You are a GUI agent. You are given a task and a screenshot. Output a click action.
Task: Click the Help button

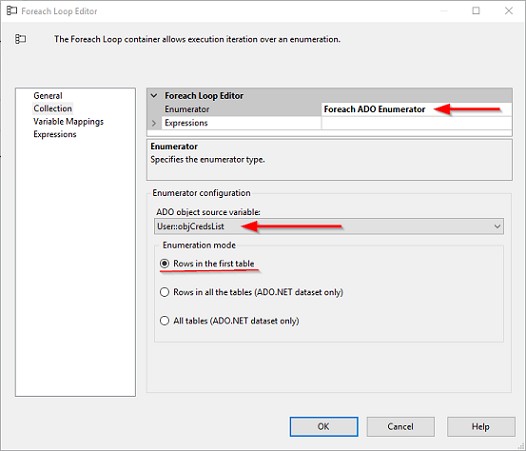tap(481, 427)
